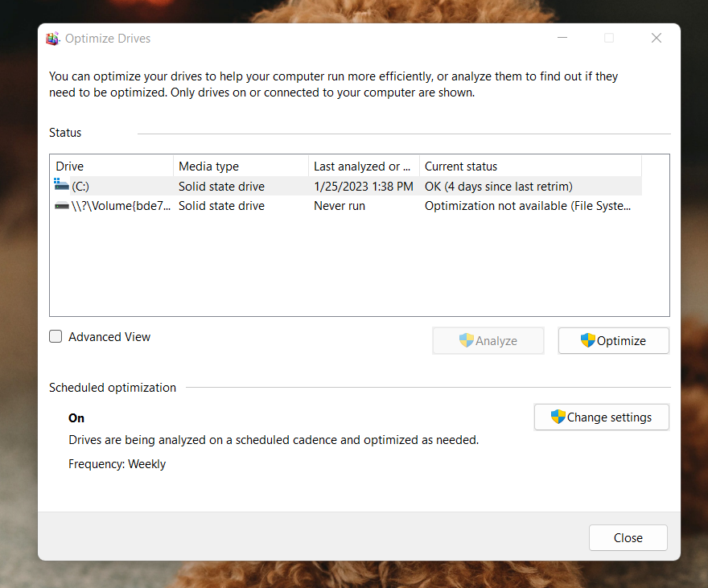This screenshot has height=588, width=708.
Task: Click the Volume drive icon in second row
Action: click(x=61, y=206)
